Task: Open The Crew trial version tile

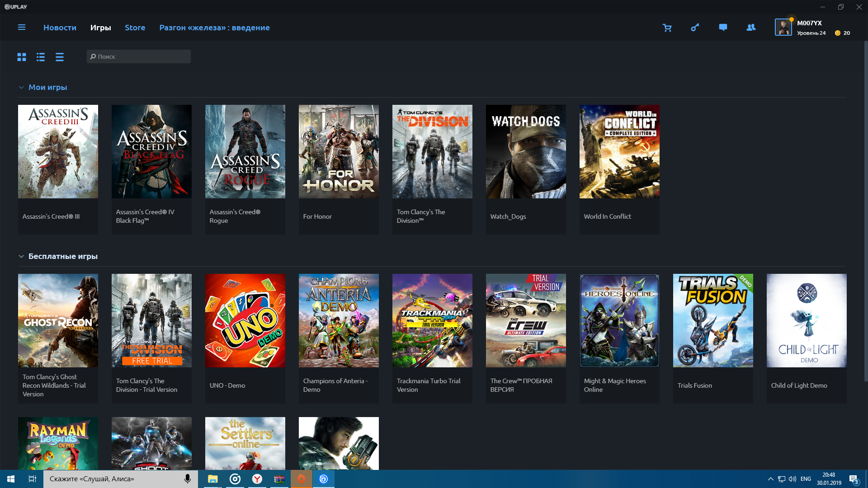Action: coord(526,338)
